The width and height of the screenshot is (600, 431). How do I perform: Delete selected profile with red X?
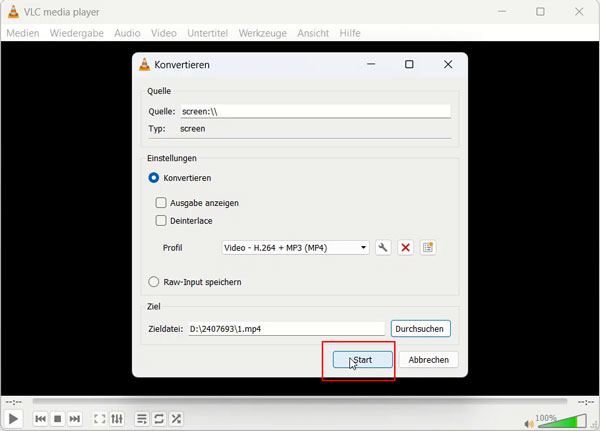click(406, 248)
